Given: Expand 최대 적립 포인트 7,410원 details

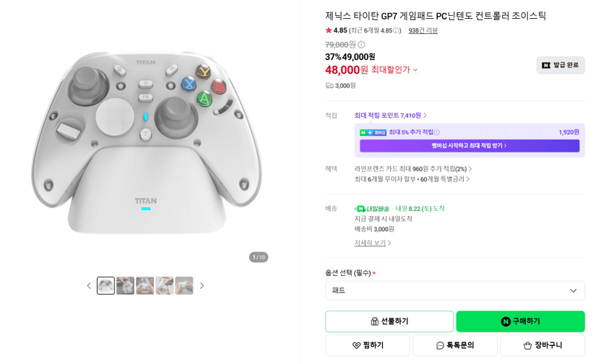Looking at the screenshot, I should pos(391,116).
